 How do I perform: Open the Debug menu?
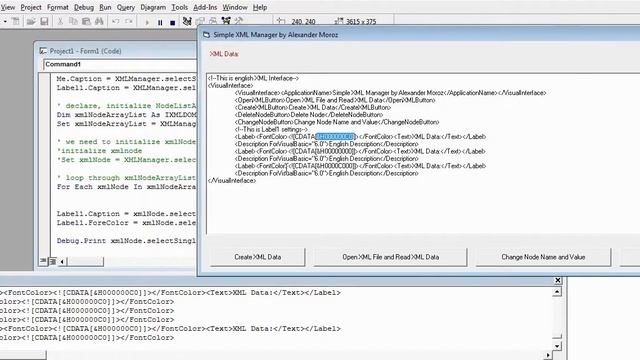point(84,7)
